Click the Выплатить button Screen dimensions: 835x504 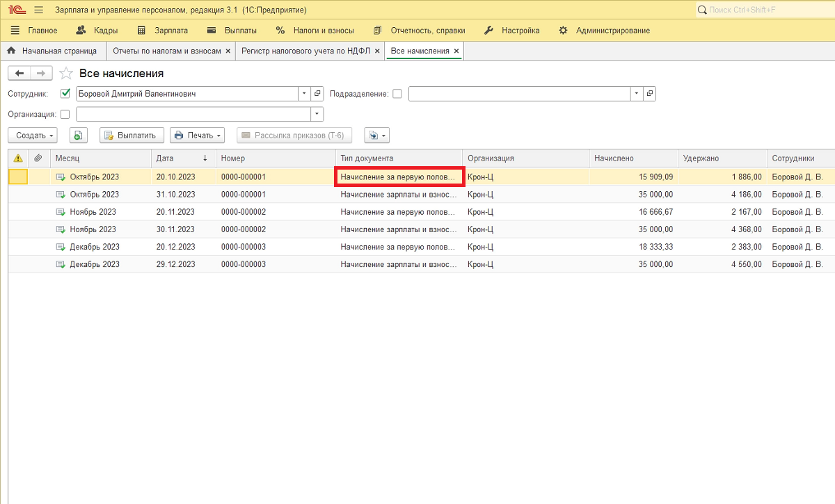pos(132,136)
